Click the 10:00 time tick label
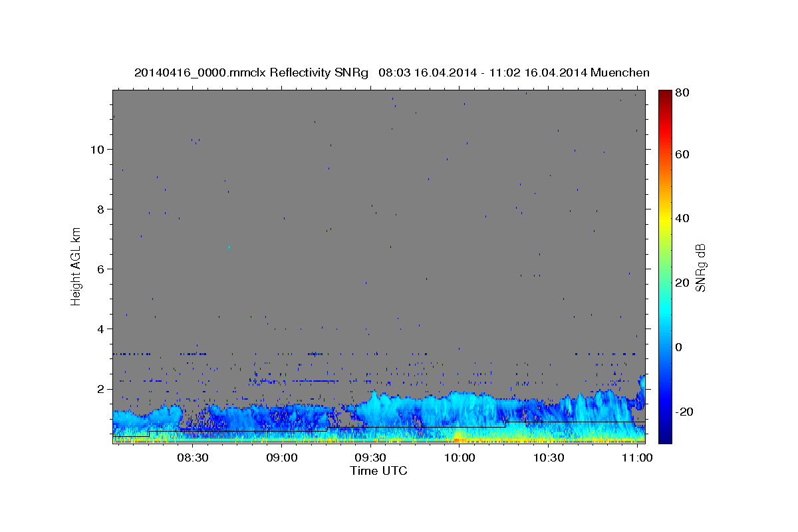This screenshot has width=798, height=532. pos(459,458)
